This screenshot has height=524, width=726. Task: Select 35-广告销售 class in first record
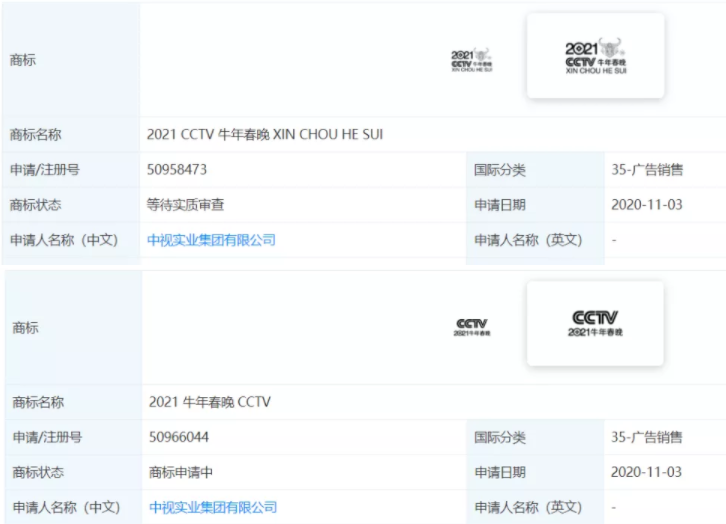[x=647, y=169]
